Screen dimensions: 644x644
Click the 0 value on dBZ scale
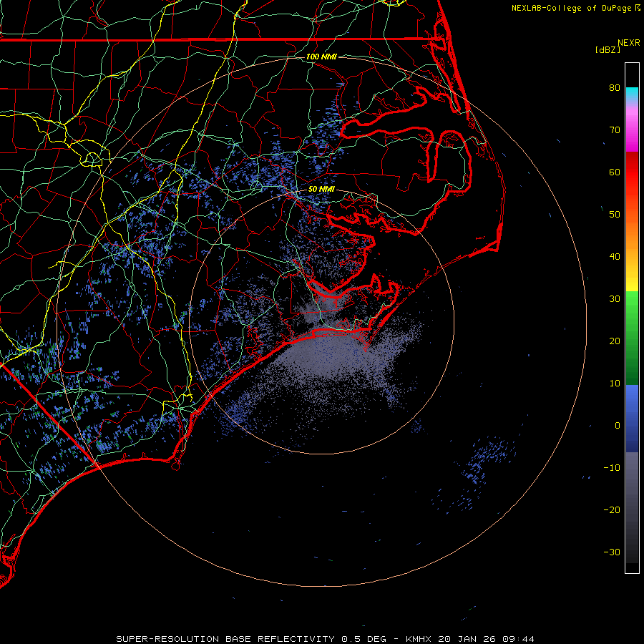[x=618, y=426]
